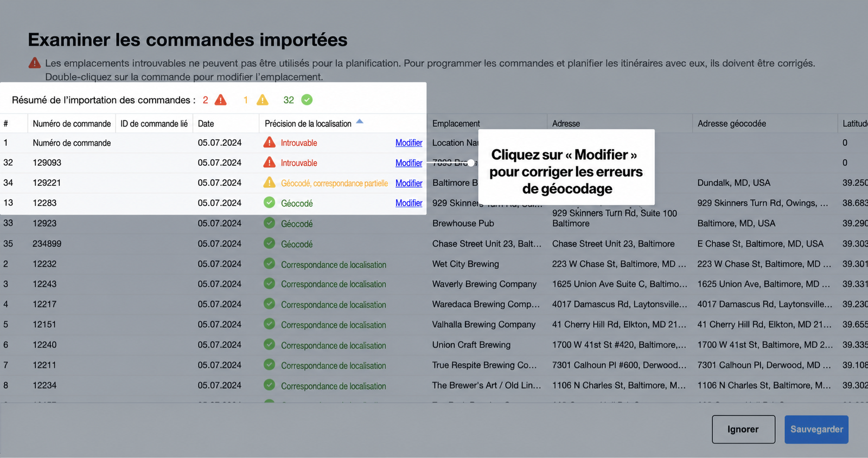Sort by the ID de commande lié column

[x=154, y=124]
